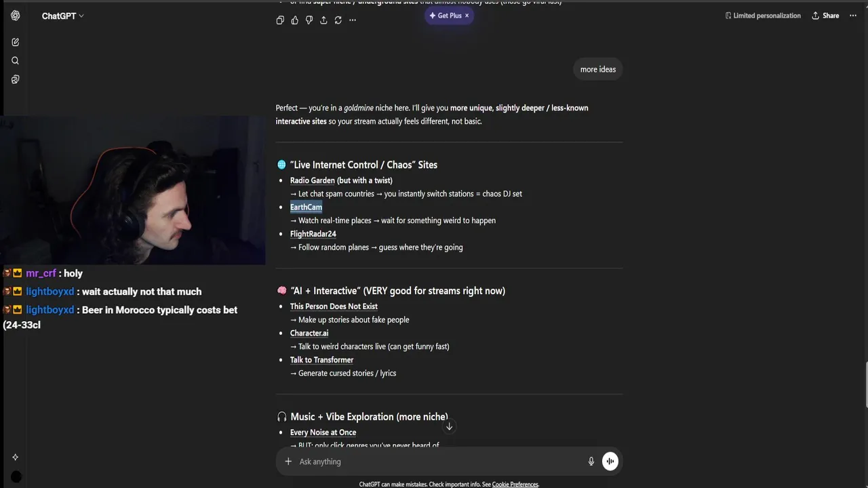Open more actions ellipsis under response
868x488 pixels.
pos(353,20)
